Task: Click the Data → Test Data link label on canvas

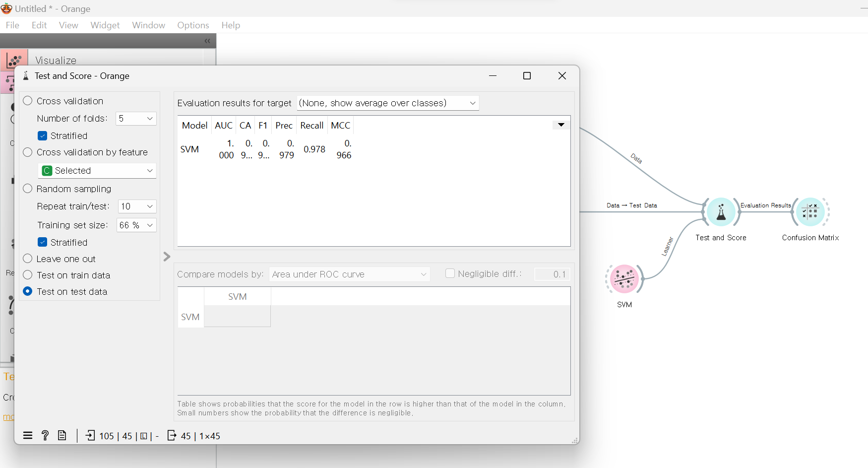Action: pyautogui.click(x=632, y=205)
